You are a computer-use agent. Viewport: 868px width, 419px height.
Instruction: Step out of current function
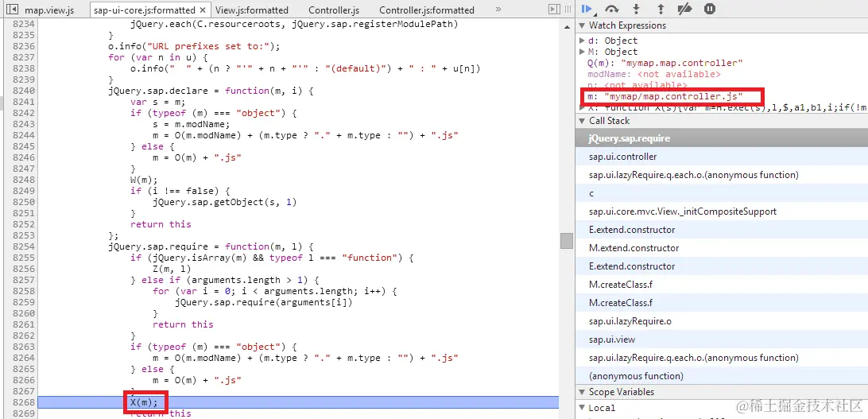pyautogui.click(x=661, y=9)
